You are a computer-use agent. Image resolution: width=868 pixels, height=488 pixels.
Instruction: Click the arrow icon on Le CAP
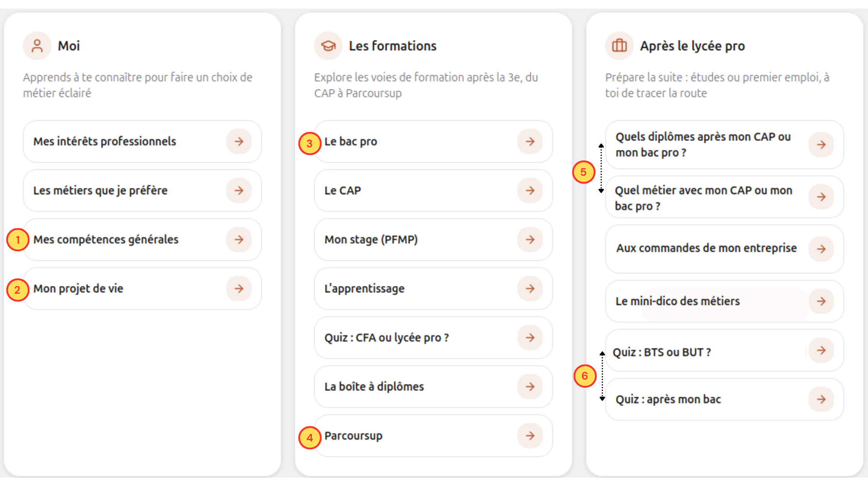[530, 191]
